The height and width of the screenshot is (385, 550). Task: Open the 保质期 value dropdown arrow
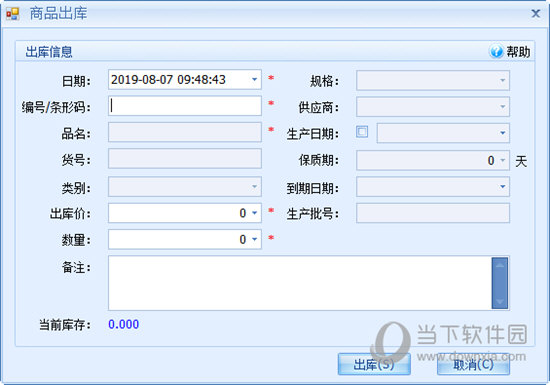(x=503, y=160)
